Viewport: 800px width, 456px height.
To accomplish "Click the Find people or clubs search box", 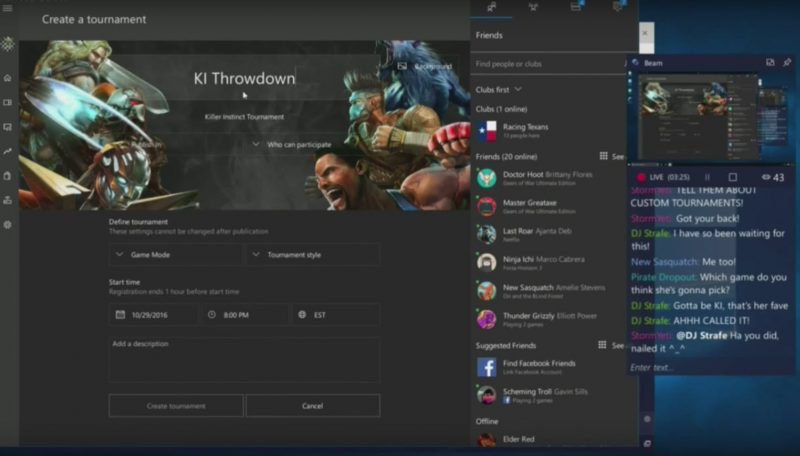I will (549, 64).
